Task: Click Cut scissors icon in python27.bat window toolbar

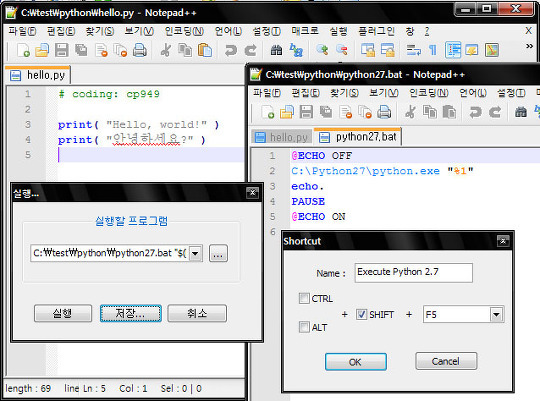Action: (410, 112)
